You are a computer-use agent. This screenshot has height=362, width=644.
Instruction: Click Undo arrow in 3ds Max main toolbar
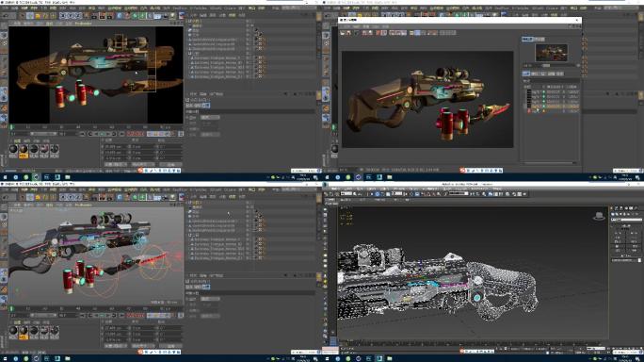[x=326, y=194]
